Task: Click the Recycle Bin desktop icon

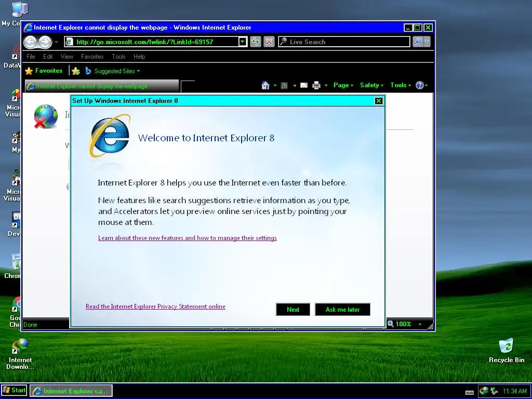Action: click(x=506, y=351)
